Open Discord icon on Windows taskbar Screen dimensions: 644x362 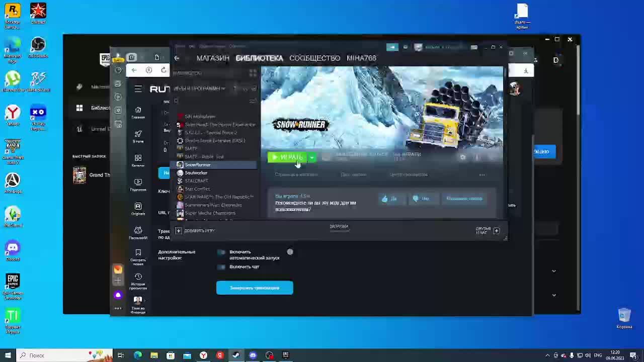click(253, 355)
